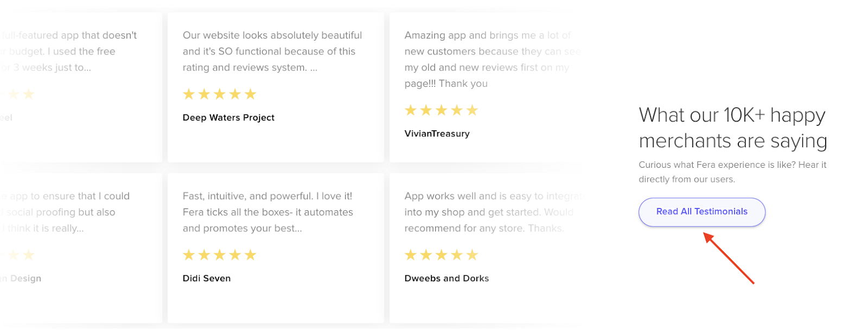The height and width of the screenshot is (335, 868).
Task: Click fifth star in VivianTreasury rating
Action: click(x=472, y=110)
